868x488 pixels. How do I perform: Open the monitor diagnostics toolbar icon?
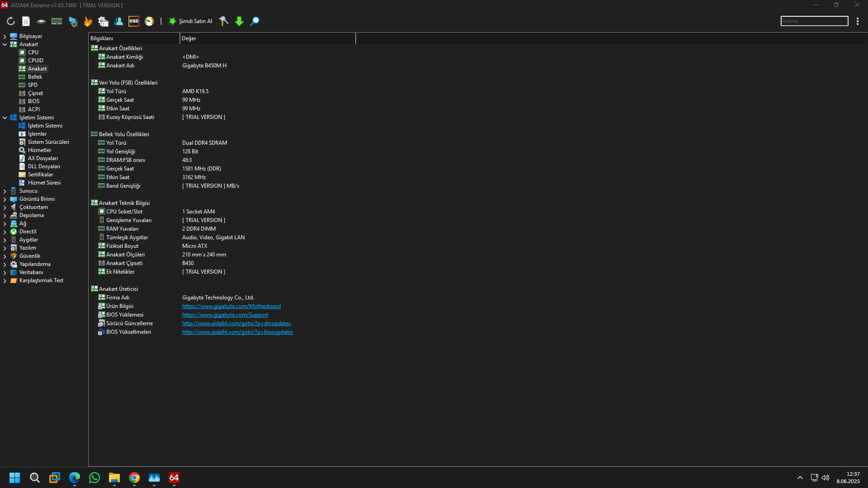(72, 21)
